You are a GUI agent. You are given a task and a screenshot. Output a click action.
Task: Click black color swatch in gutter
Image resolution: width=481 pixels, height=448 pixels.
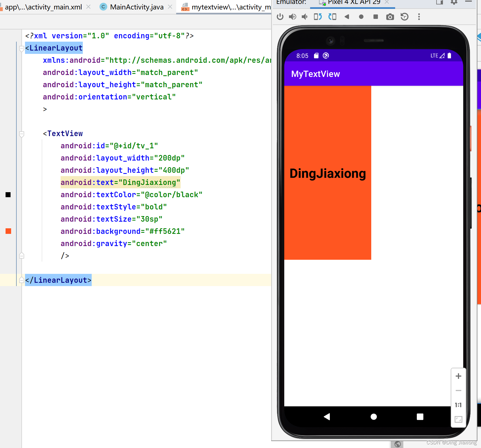pyautogui.click(x=8, y=195)
